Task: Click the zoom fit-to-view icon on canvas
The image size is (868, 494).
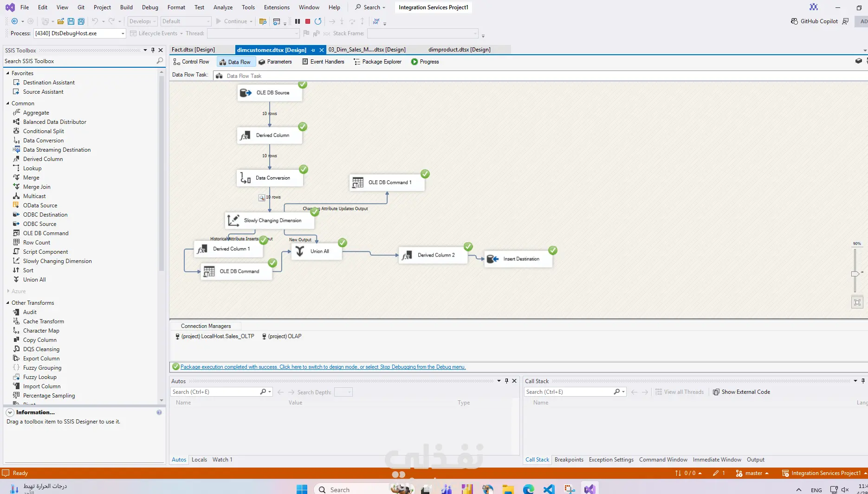Action: click(x=857, y=302)
